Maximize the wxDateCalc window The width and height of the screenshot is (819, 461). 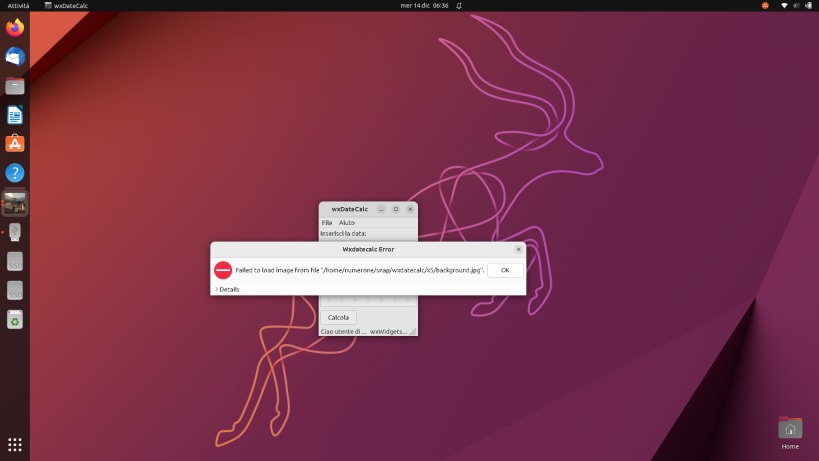pos(396,209)
